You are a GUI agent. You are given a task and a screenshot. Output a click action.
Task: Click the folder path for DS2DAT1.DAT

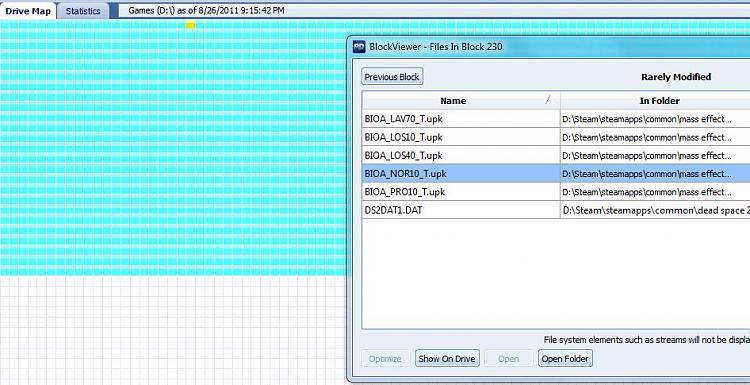[656, 210]
